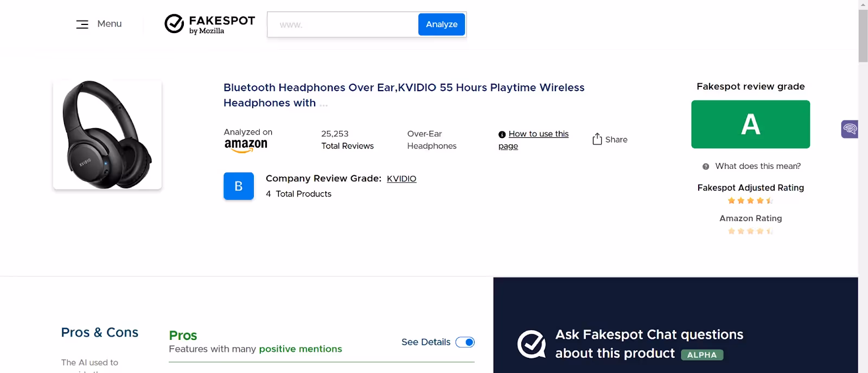The height and width of the screenshot is (373, 868).
Task: Click the Fakespot Chat logo in the dark panel
Action: (532, 344)
